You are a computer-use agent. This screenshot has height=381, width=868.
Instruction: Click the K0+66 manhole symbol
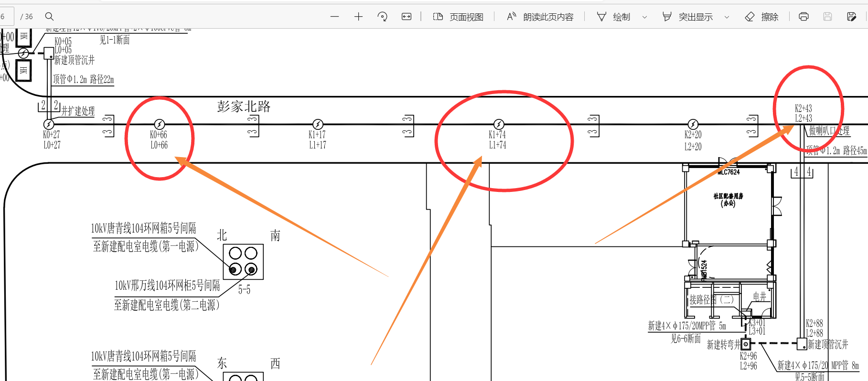(x=160, y=124)
